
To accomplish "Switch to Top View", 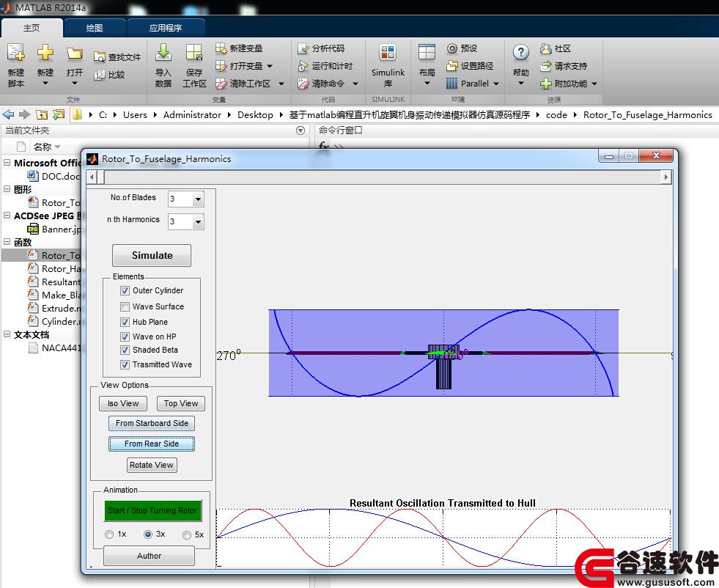I will point(181,404).
